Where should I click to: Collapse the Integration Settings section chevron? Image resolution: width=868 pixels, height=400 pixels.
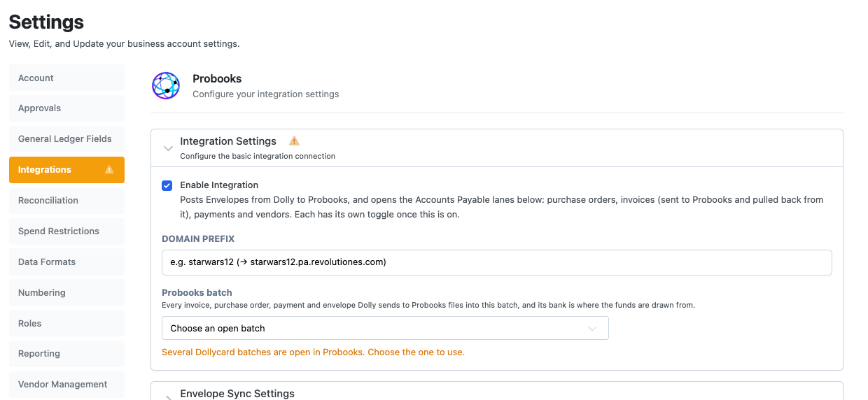(168, 148)
